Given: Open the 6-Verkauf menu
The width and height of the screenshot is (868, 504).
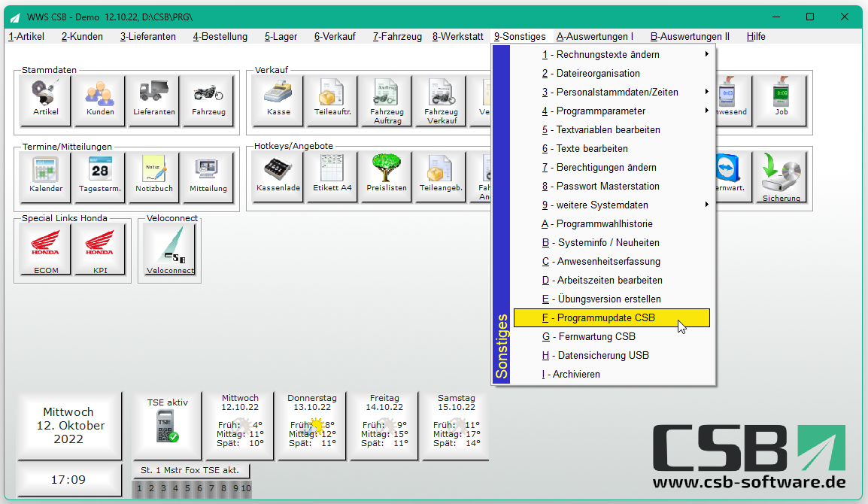Looking at the screenshot, I should tap(335, 37).
